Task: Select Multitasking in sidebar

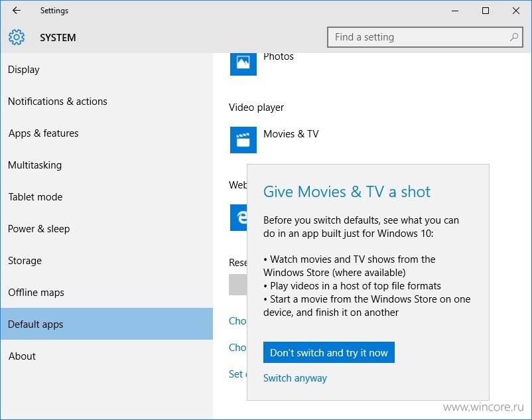Action: (x=107, y=165)
